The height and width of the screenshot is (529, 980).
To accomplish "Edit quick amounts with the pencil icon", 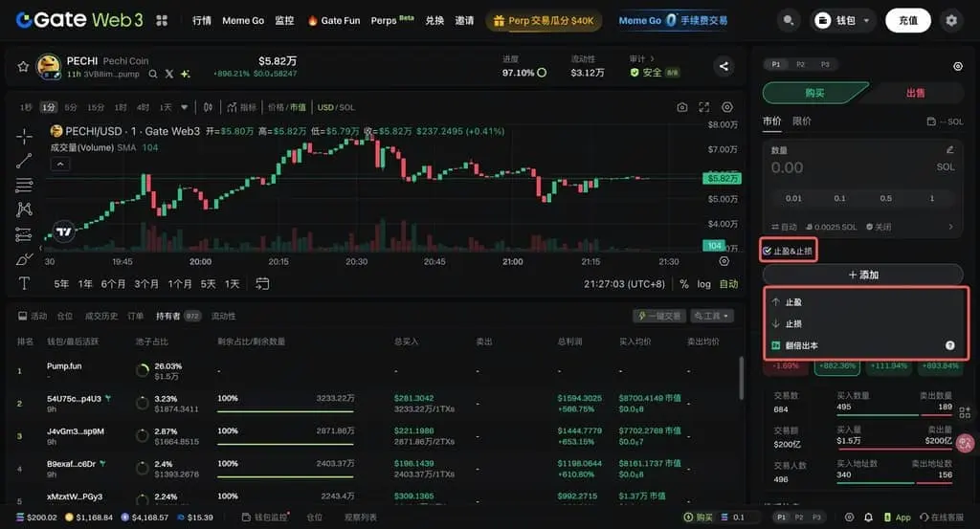I will (950, 150).
